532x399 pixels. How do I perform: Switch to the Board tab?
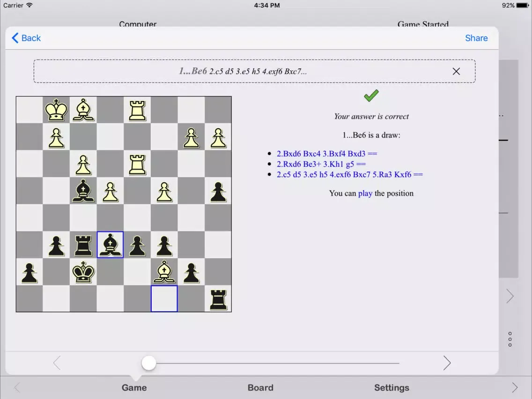point(260,388)
